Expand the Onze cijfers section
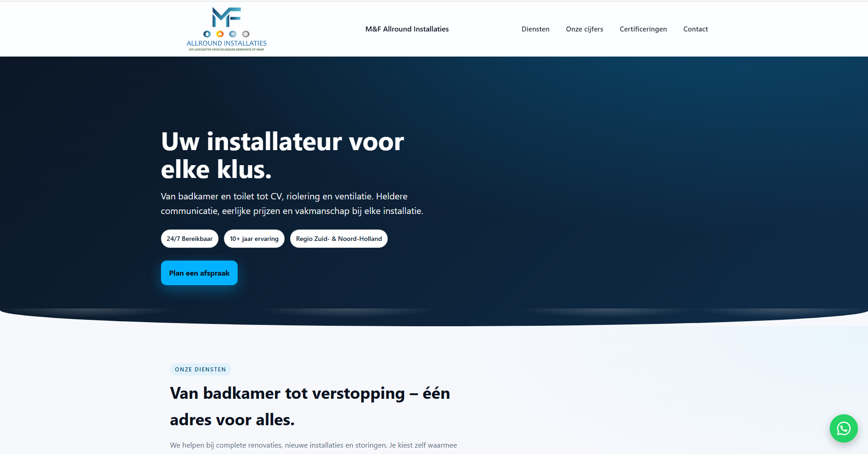This screenshot has width=868, height=454. pos(584,29)
